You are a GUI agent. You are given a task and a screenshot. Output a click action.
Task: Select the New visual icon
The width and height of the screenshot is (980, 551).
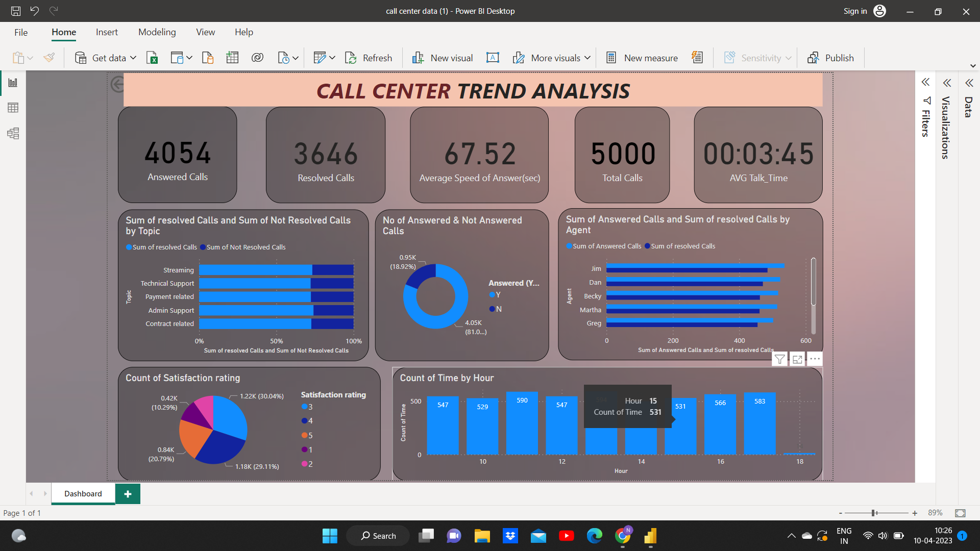point(418,57)
